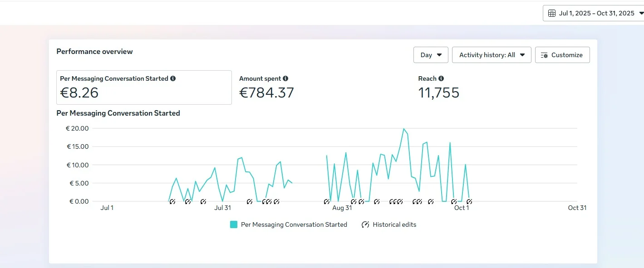Click the first historical edit marker after Aug 31
Image resolution: width=644 pixels, height=268 pixels.
pyautogui.click(x=354, y=202)
